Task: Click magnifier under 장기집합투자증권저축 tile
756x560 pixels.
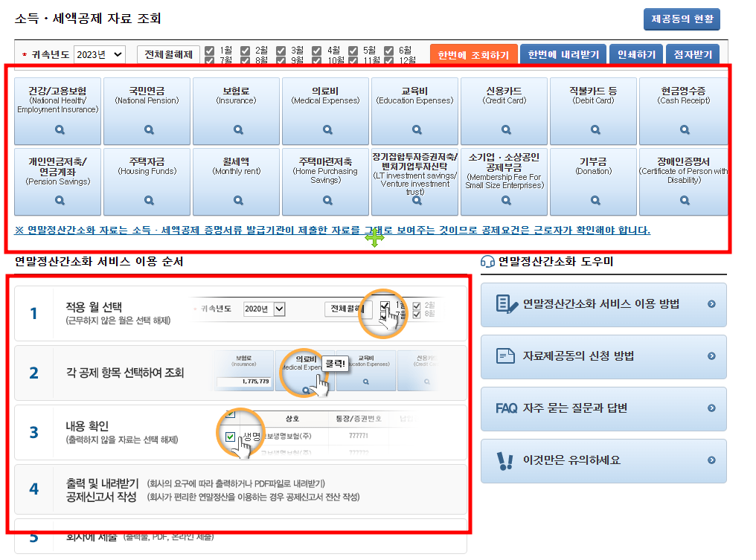Action: tap(417, 201)
